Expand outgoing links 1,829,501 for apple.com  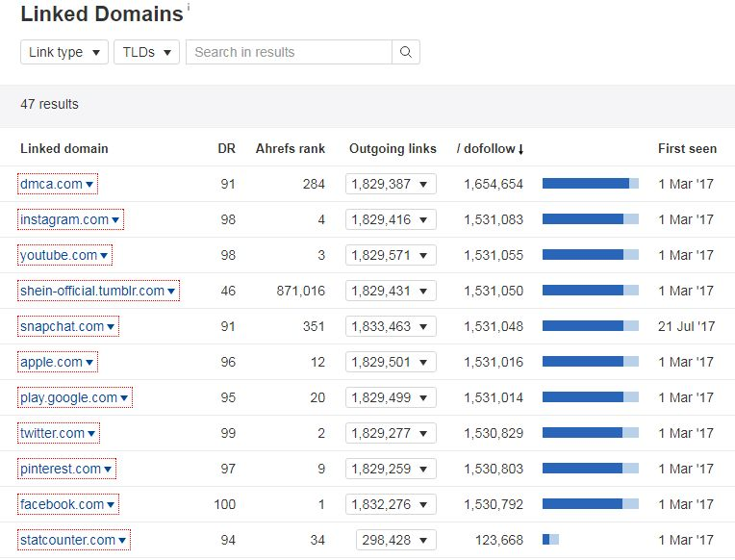391,362
